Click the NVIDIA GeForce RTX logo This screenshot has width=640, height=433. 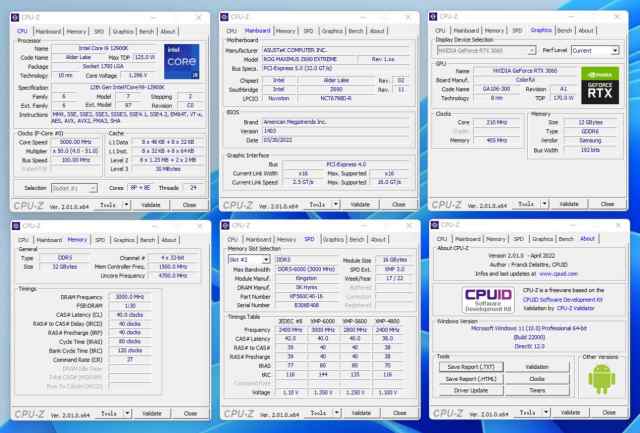(600, 85)
